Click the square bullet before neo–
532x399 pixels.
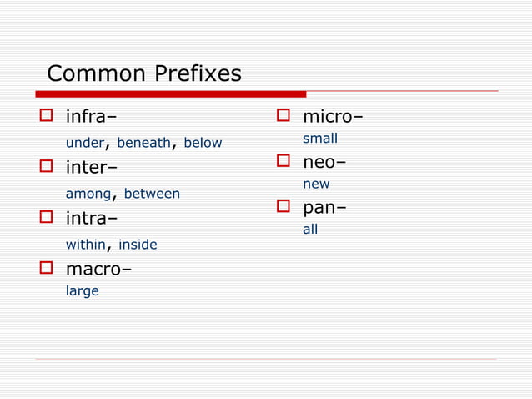[x=283, y=160]
